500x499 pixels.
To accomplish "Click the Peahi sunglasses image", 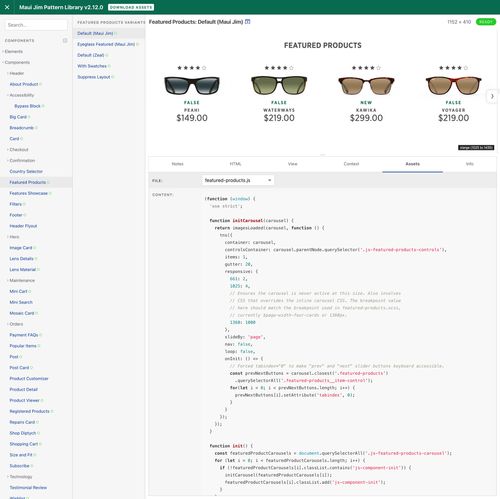I will (x=192, y=85).
